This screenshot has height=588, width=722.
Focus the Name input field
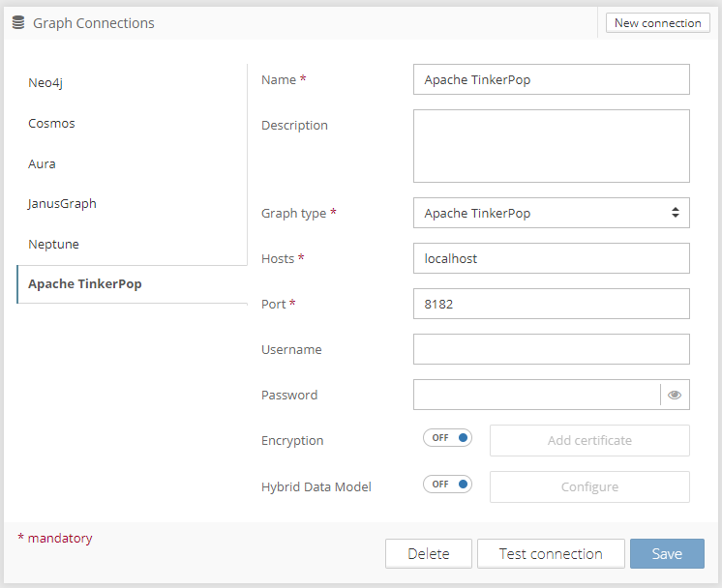(x=551, y=79)
